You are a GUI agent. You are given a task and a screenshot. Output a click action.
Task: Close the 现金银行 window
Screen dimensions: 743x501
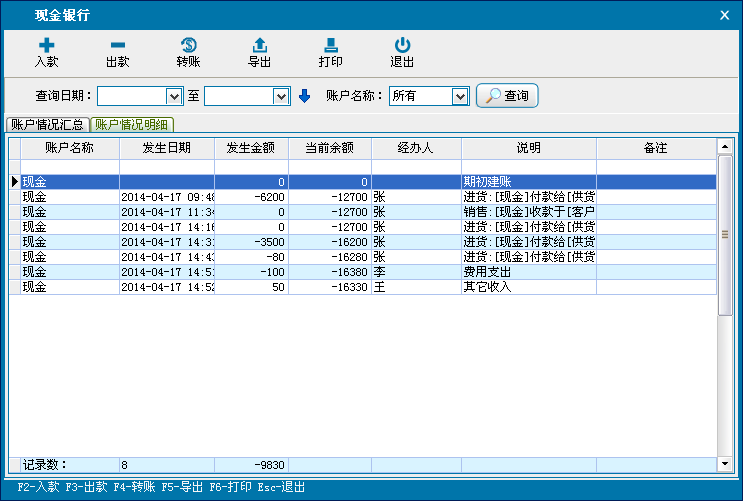[725, 15]
